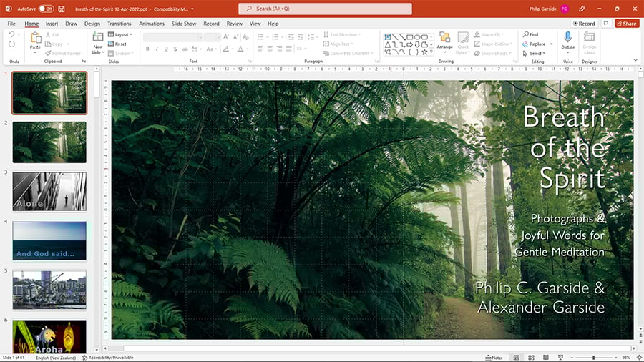This screenshot has width=644, height=362.
Task: Select the Right Arrow shape
Action: tap(409, 45)
